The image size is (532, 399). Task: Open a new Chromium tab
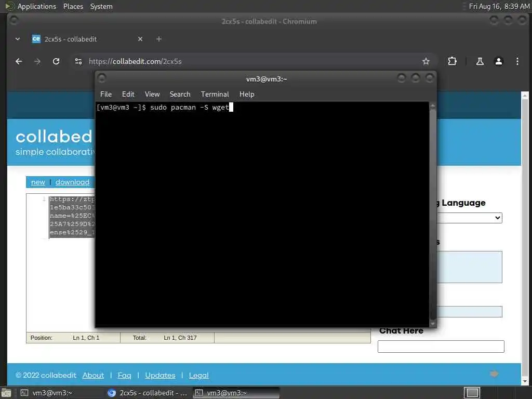coord(159,39)
